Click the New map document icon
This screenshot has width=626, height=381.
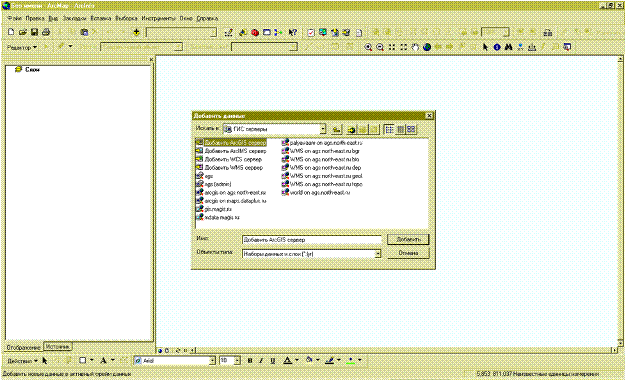pyautogui.click(x=11, y=32)
